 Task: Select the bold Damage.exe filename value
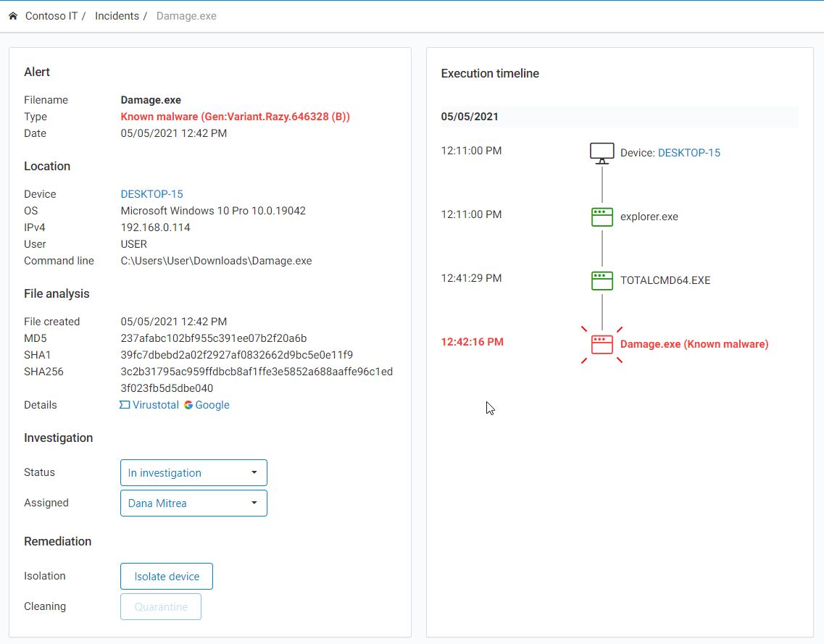(151, 100)
